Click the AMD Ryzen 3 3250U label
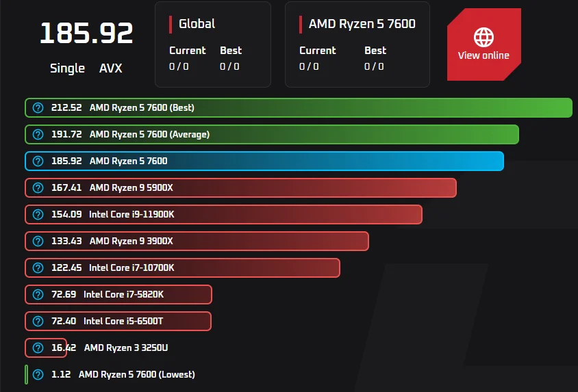 pos(126,348)
